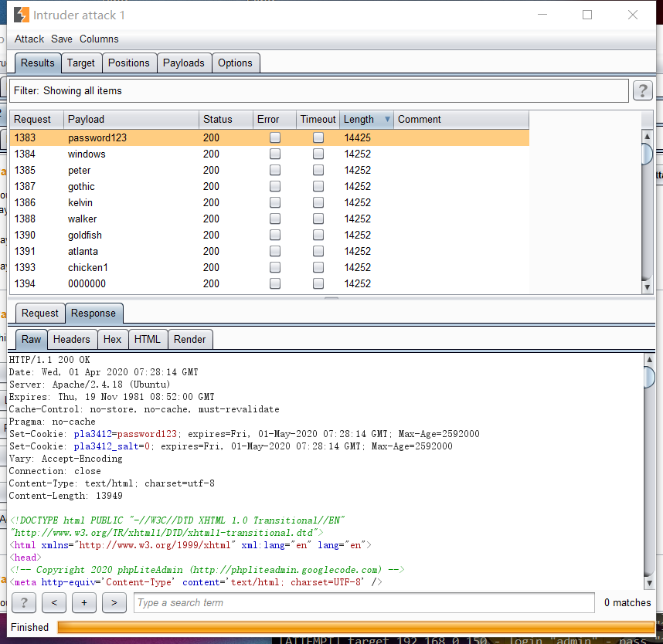
Task: Select the Raw view tab
Action: 31,339
